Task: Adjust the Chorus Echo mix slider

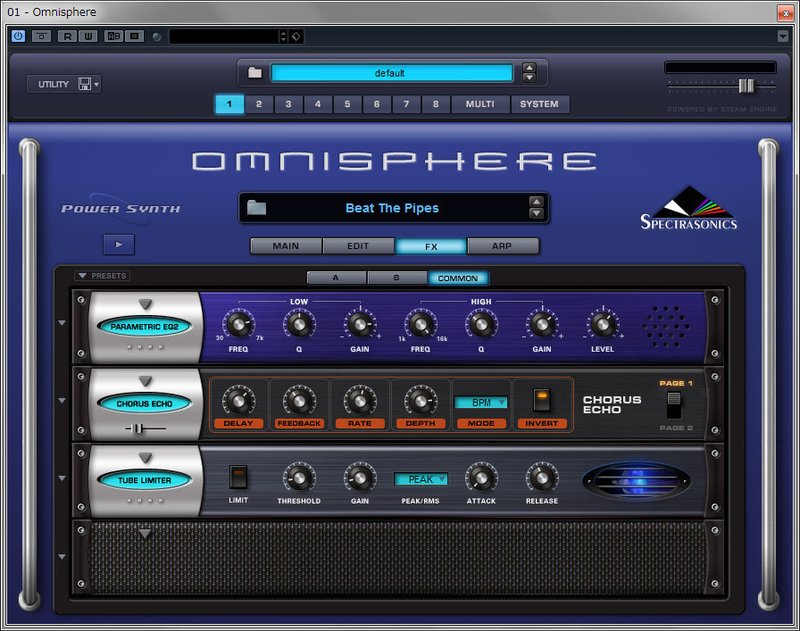Action: tap(137, 428)
